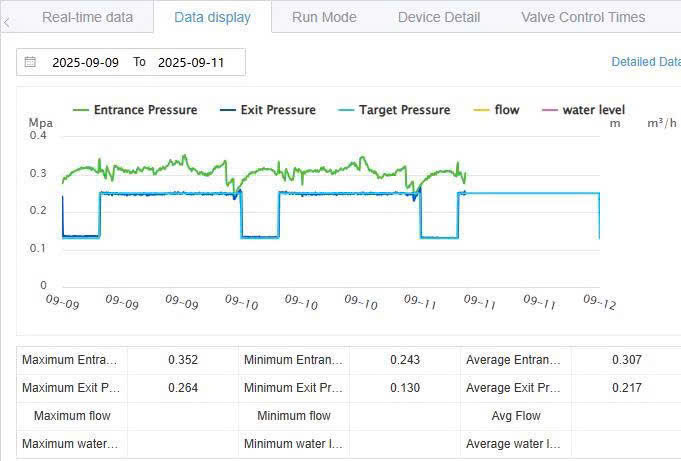Toggle Entrance Pressure series in legend
Image resolution: width=681 pixels, height=461 pixels.
pyautogui.click(x=134, y=110)
